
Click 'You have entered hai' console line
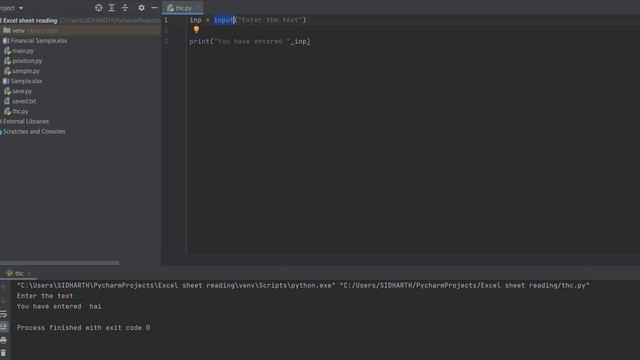59,307
